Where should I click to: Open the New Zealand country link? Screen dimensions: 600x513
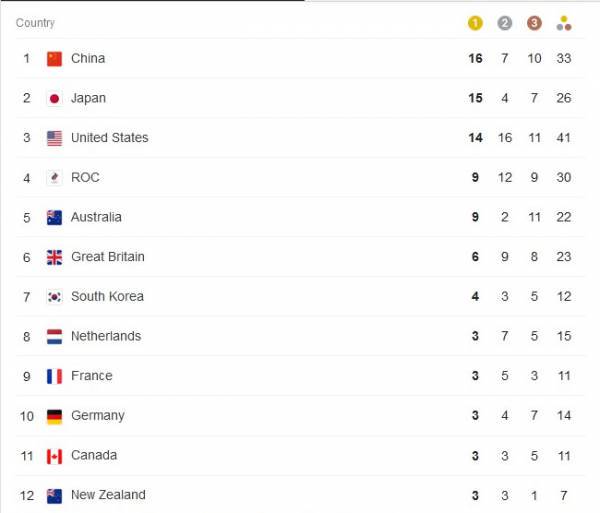(108, 495)
